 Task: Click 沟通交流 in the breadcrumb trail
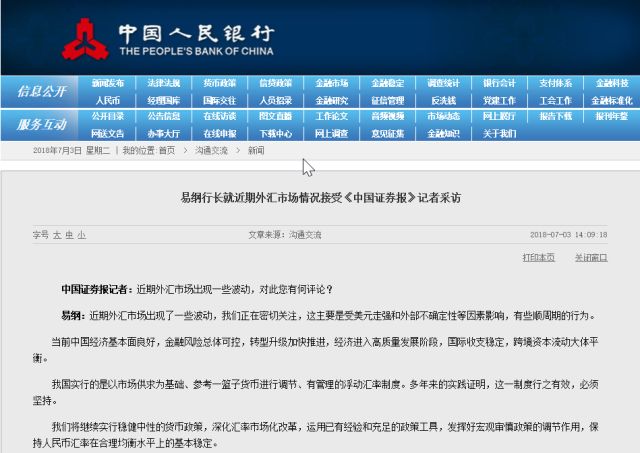tap(211, 150)
